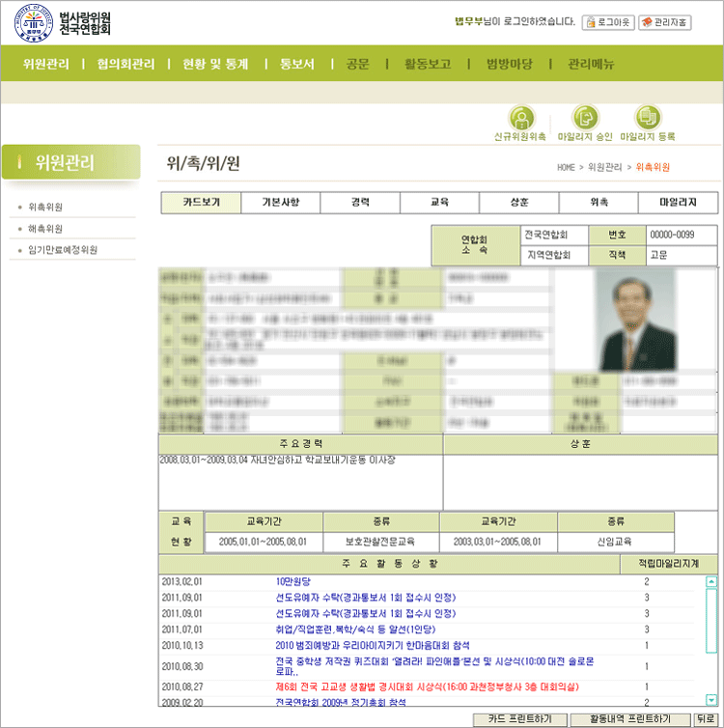Click the 로그아웃 lock icon button
724x728 pixels.
coord(606,21)
